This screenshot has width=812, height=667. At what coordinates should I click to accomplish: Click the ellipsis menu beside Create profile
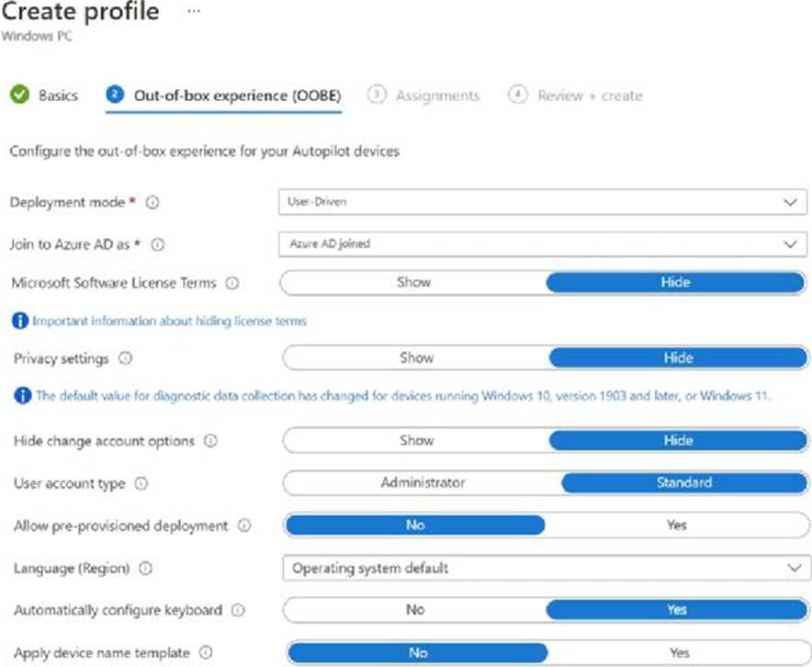point(193,12)
